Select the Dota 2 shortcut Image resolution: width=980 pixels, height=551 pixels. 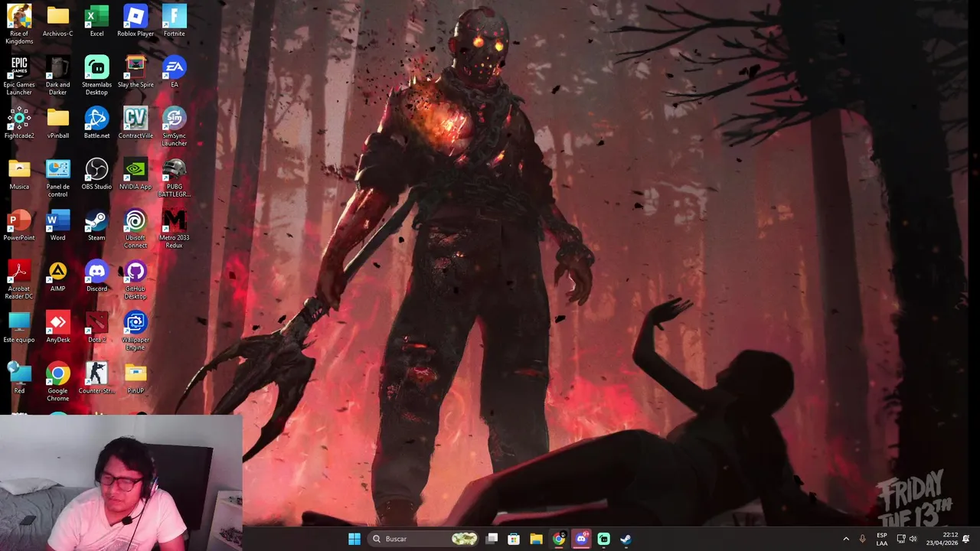96,327
